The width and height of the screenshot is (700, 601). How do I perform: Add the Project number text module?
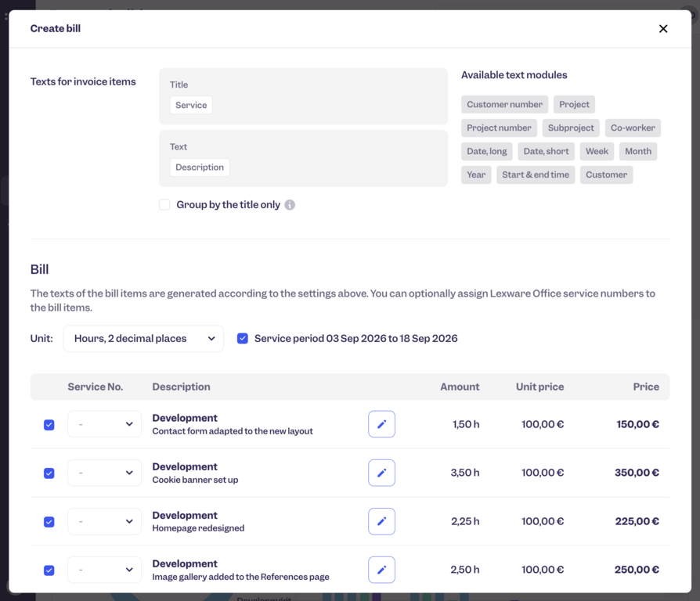tap(499, 128)
